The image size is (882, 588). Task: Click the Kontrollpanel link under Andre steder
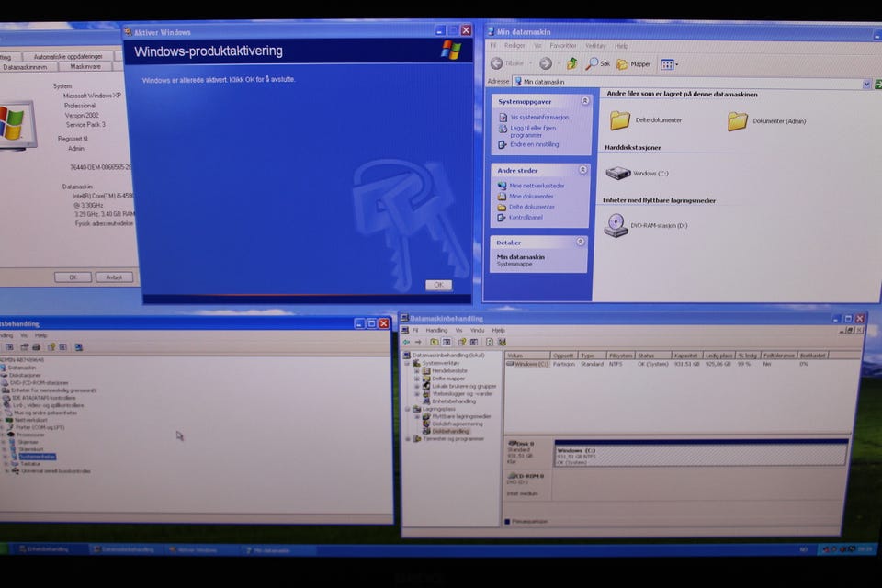pos(526,217)
